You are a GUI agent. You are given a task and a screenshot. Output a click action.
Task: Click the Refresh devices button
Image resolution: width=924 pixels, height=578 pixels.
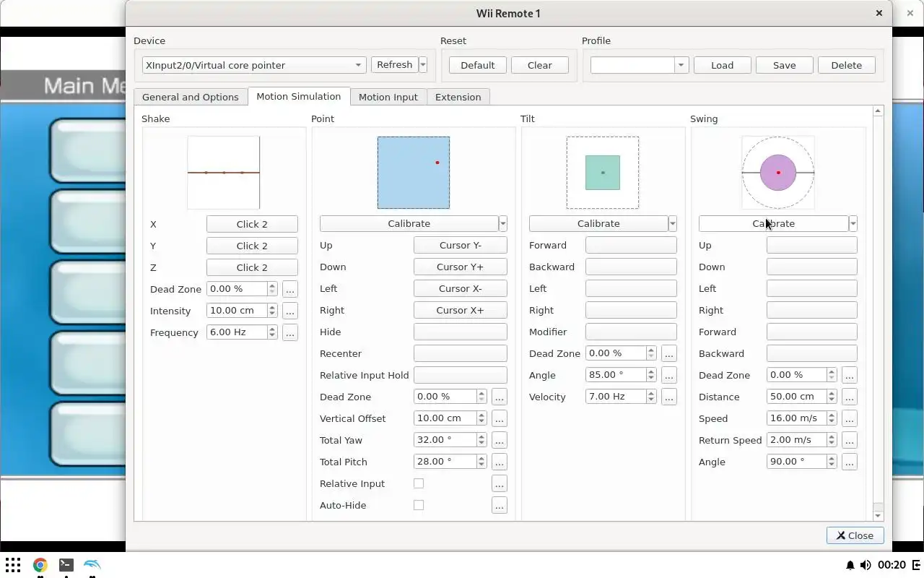tap(395, 65)
